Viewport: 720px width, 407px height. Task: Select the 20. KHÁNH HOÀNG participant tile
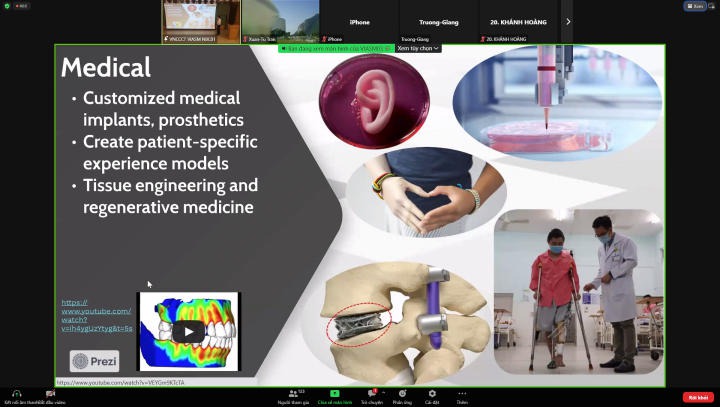click(518, 22)
